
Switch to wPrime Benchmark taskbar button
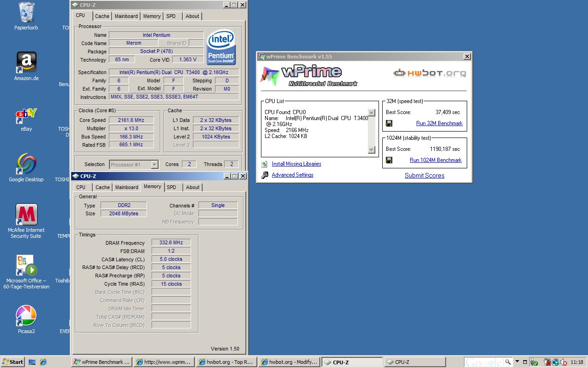[102, 362]
